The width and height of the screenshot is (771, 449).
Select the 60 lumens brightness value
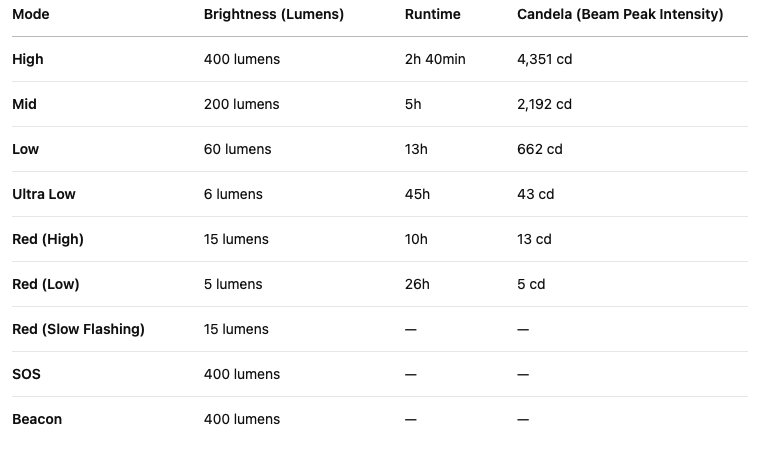(237, 149)
